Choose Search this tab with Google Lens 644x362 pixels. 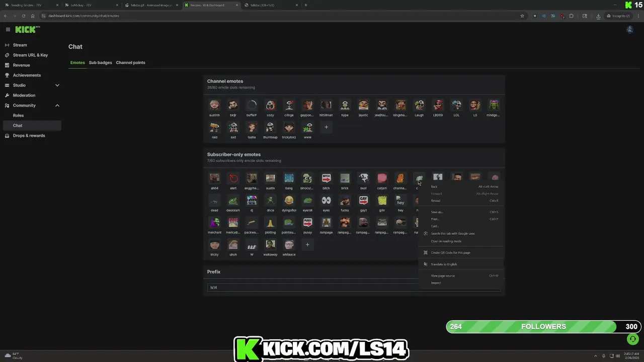pos(461,233)
